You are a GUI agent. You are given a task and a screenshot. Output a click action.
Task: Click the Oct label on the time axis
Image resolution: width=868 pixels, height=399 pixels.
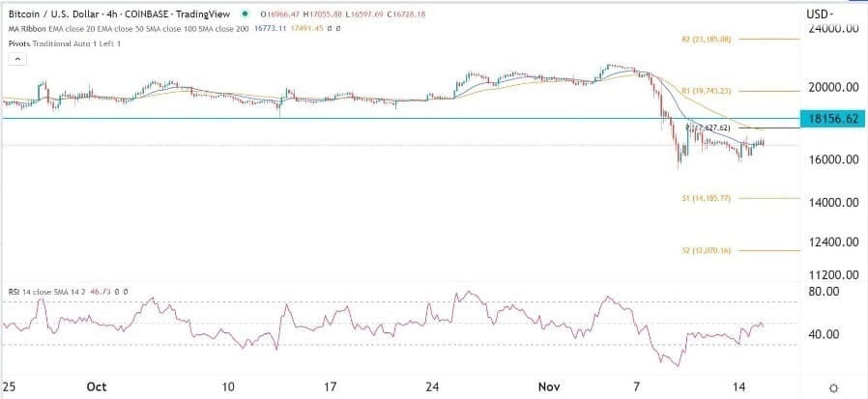(96, 386)
